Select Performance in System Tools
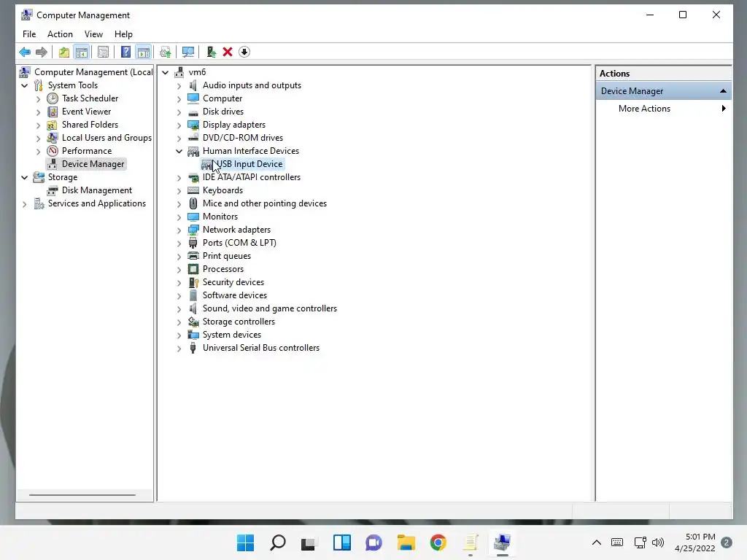 [86, 151]
